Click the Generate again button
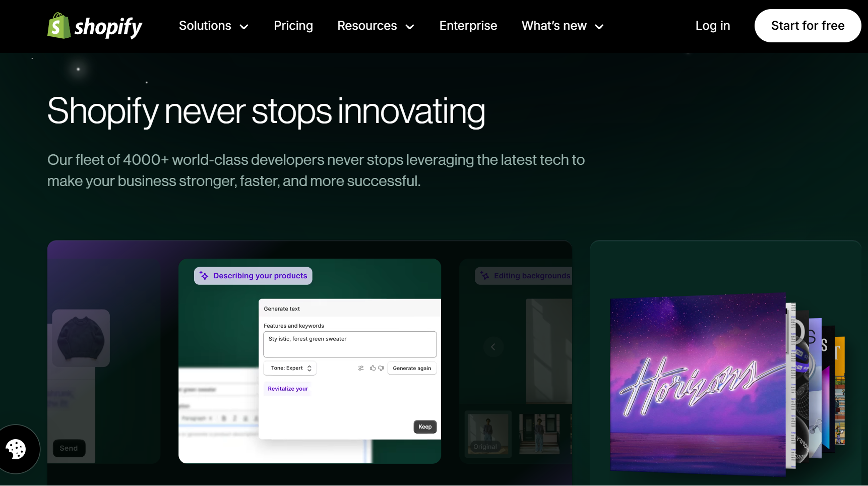 412,368
